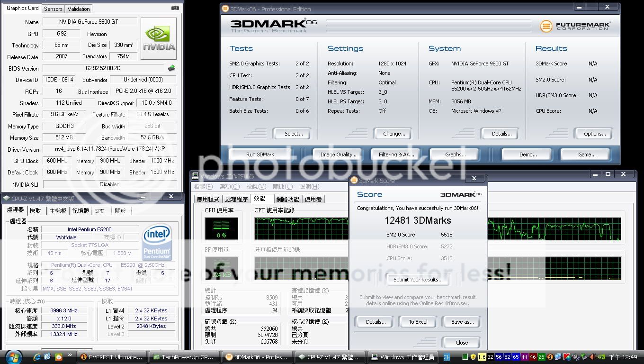Click Change... under 3DMark06 Settings
Image resolution: width=644 pixels, height=364 pixels.
394,134
